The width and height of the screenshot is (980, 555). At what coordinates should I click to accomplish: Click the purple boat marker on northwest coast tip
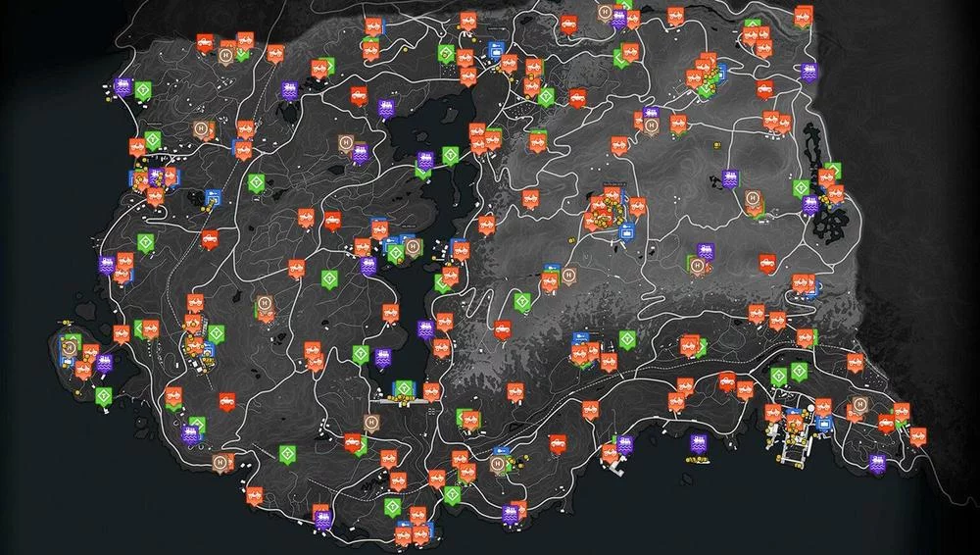pyautogui.click(x=122, y=87)
